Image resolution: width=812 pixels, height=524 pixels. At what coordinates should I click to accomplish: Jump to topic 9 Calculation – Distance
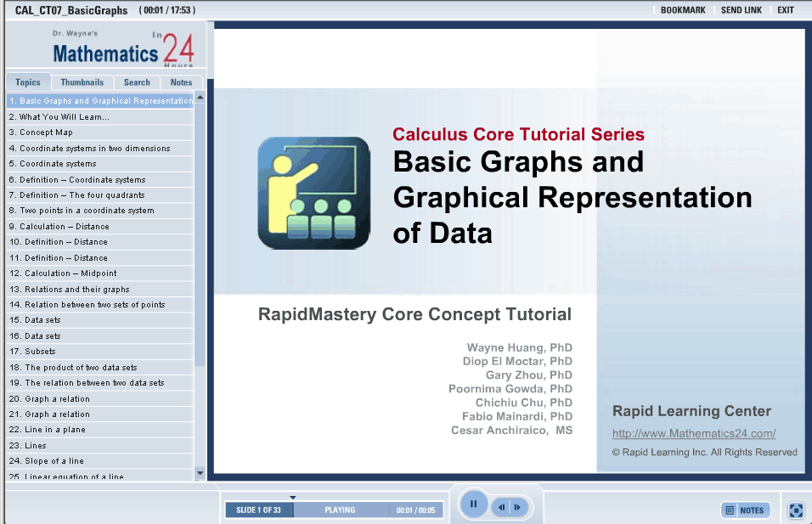click(x=100, y=227)
